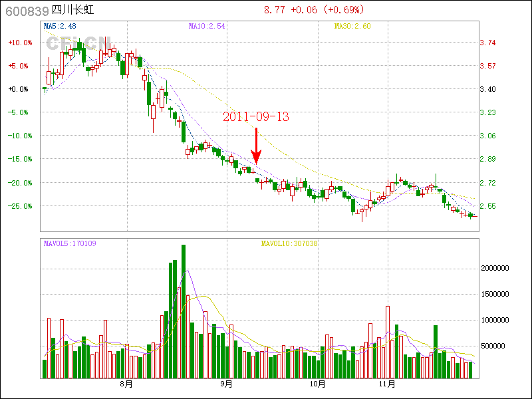Select the MA5:2.48 indicator label
Screen dimensions: 532x399
[x=60, y=26]
